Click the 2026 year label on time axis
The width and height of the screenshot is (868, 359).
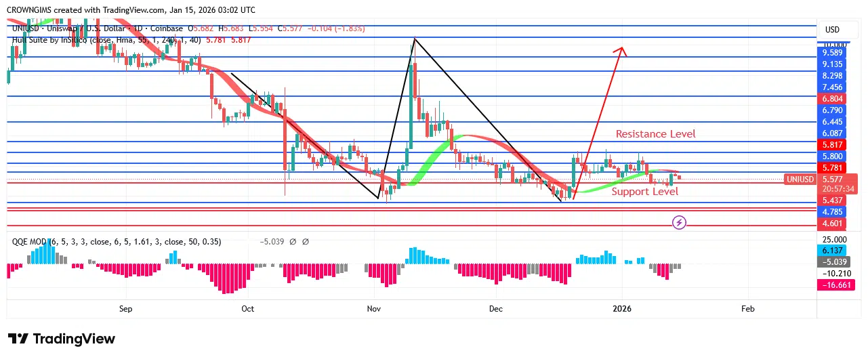click(x=621, y=309)
